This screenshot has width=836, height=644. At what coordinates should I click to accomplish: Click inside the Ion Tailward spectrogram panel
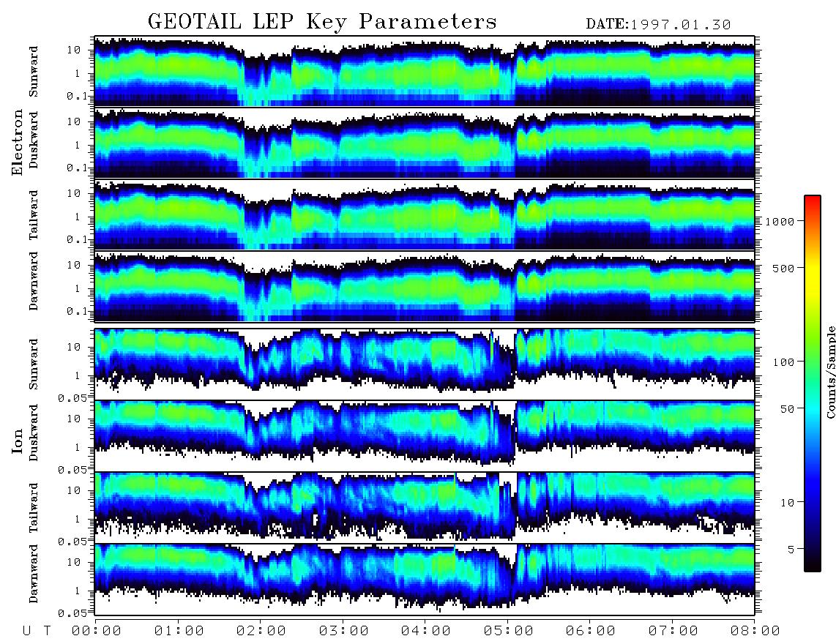[x=425, y=508]
